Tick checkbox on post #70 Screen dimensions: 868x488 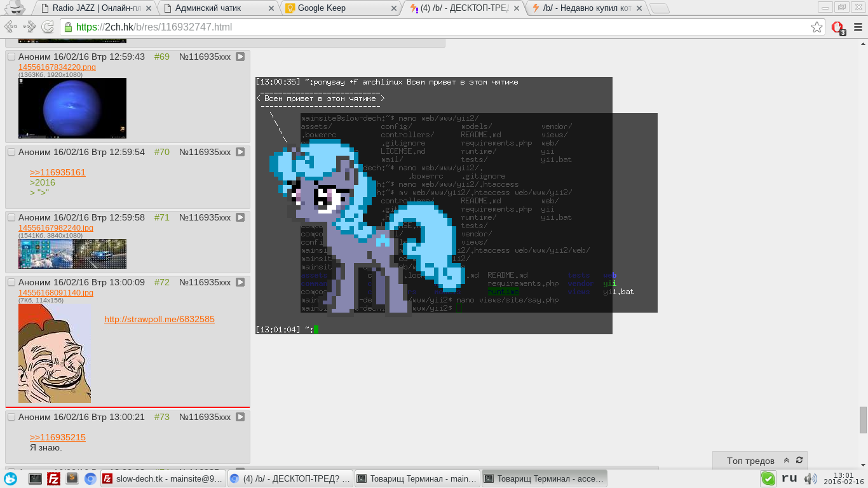(11, 152)
